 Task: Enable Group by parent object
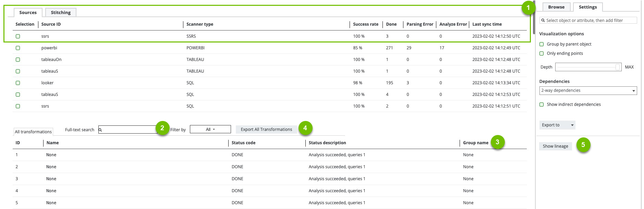point(542,44)
